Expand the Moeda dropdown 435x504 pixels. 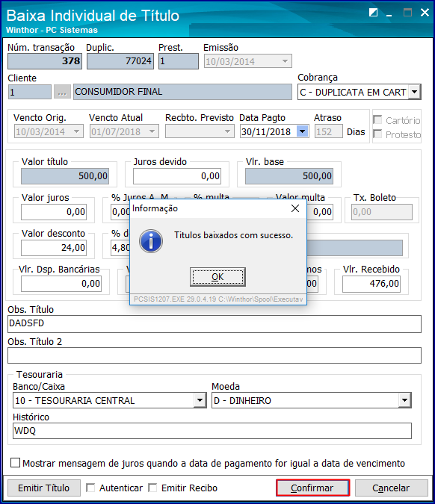point(405,400)
